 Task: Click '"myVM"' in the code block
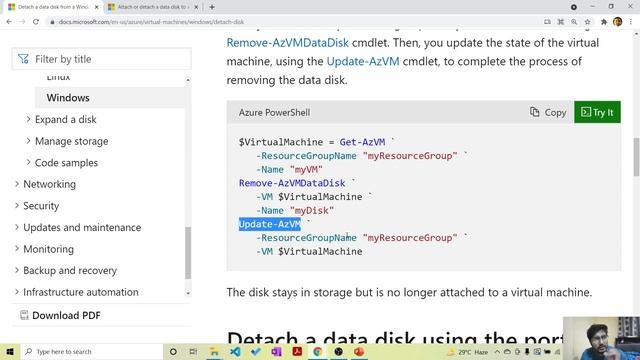(306, 169)
